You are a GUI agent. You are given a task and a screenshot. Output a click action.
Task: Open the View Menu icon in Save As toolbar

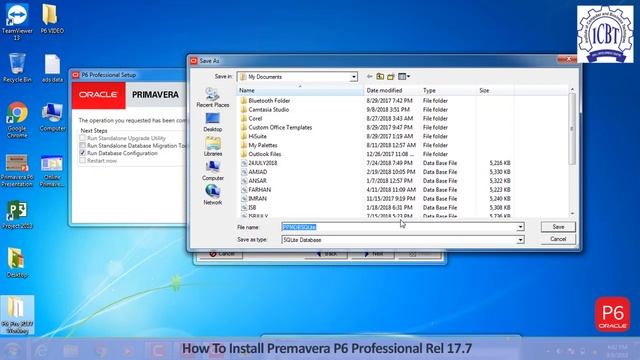pyautogui.click(x=404, y=76)
